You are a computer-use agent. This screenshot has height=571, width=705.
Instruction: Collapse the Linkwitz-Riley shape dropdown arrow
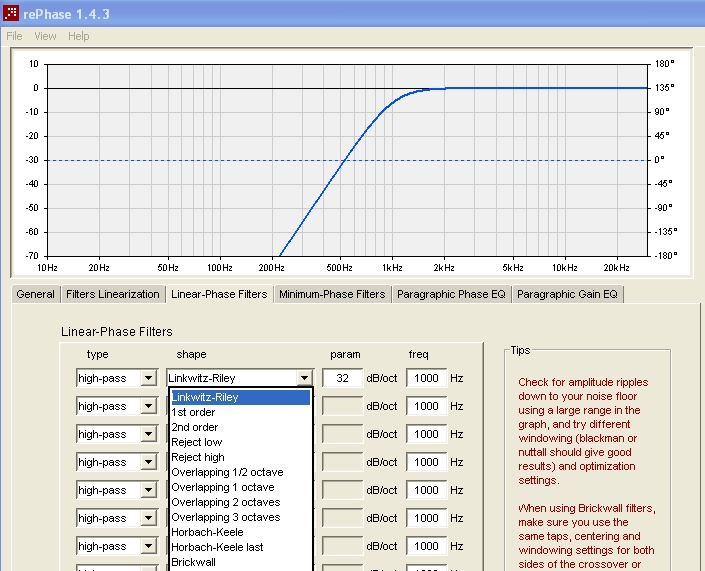(x=304, y=378)
